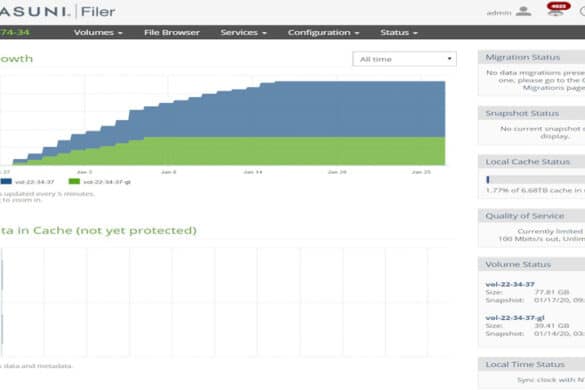Image resolution: width=585 pixels, height=390 pixels.
Task: Click the Snapshot Status panel header
Action: (x=531, y=113)
